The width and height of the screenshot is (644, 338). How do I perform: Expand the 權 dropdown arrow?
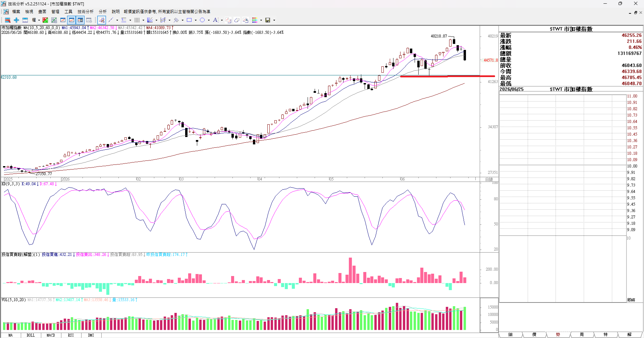click(x=39, y=20)
